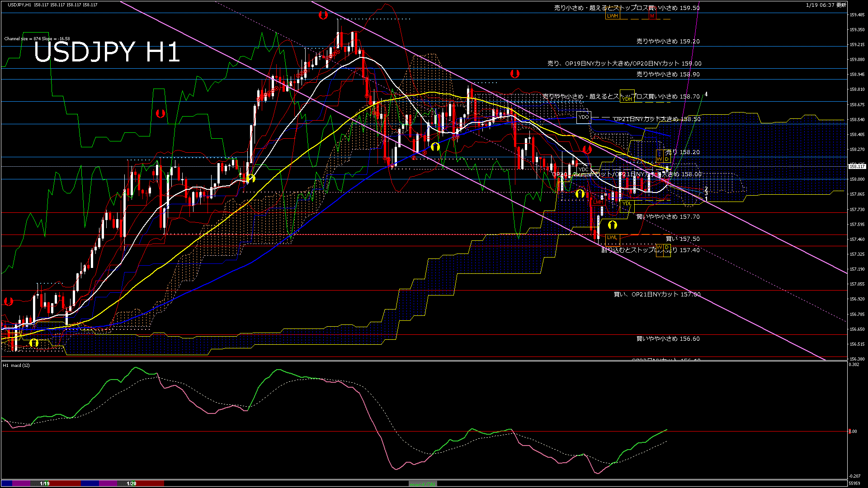Select the 売り 158.20 sell level label
The width and height of the screenshot is (868, 488).
(x=683, y=152)
